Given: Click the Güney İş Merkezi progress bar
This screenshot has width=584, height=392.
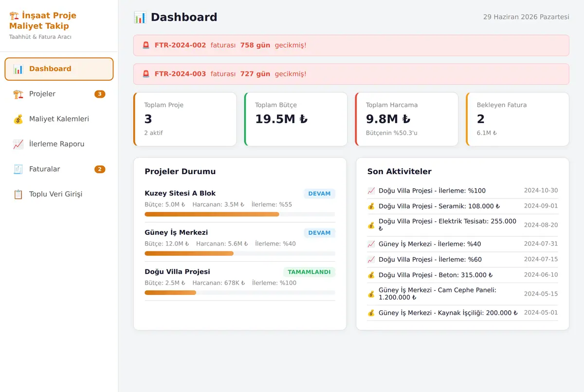Looking at the screenshot, I should [x=240, y=253].
